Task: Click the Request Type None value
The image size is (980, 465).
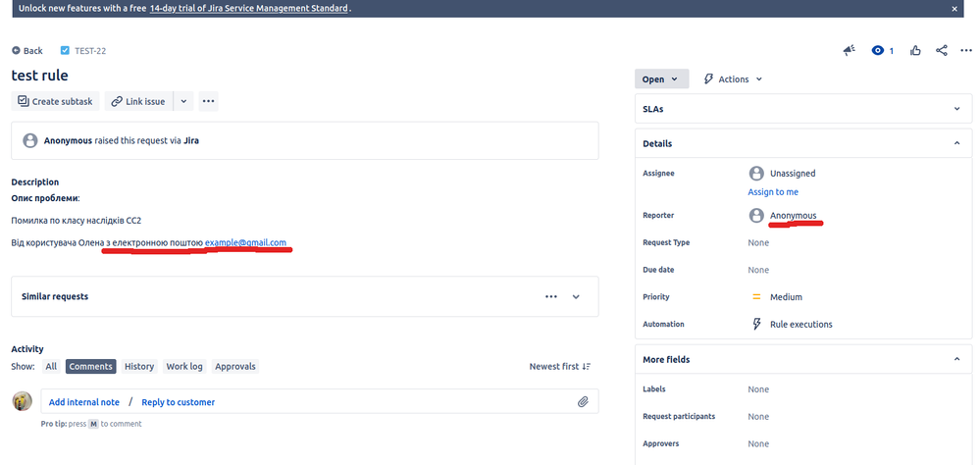Action: pos(758,242)
